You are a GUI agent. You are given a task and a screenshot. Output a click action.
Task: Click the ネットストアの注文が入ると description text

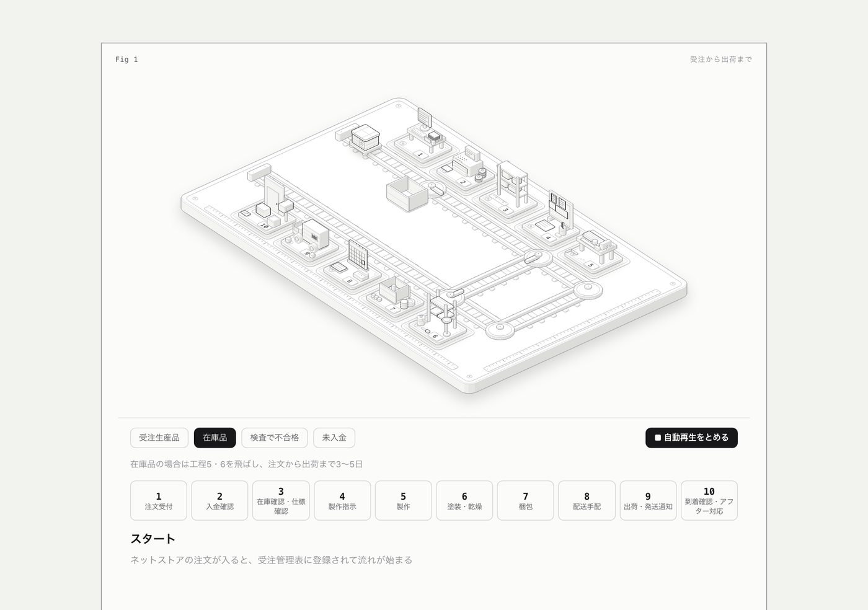coord(271,560)
